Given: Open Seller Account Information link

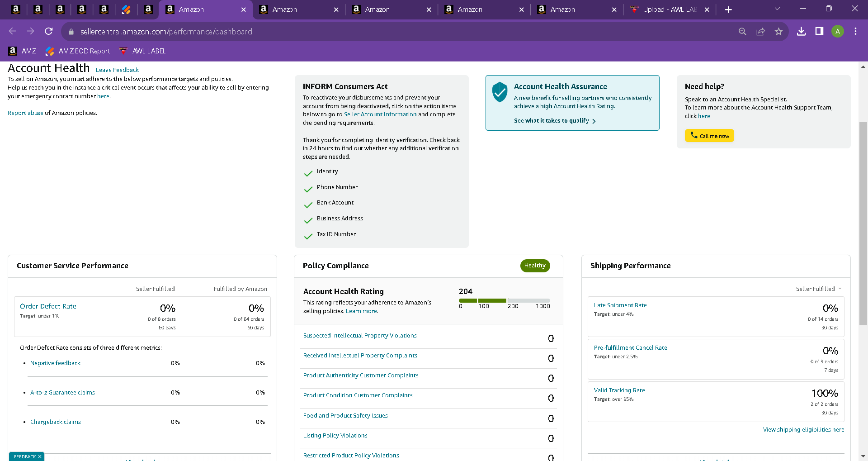Looking at the screenshot, I should click(x=380, y=114).
